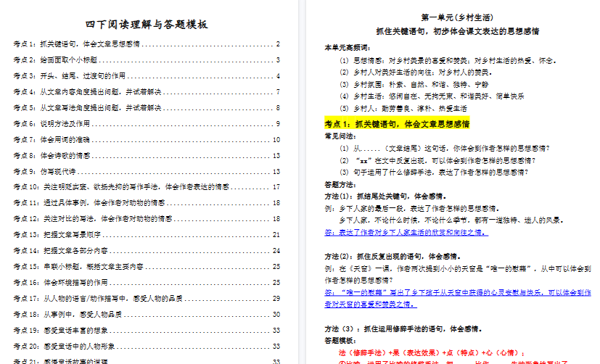This screenshot has height=364, width=600.
Task: Click contents entry 考点10：关注明贬实褒、欲扬先抑
Action: [147, 186]
